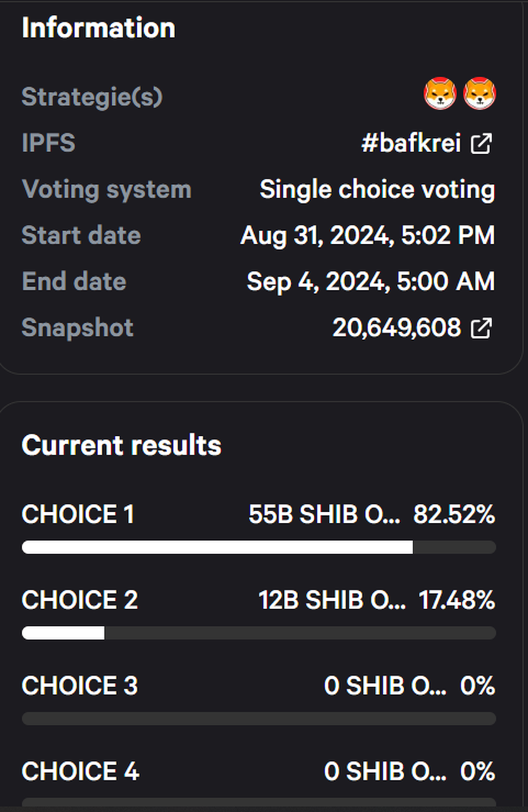This screenshot has height=812, width=528.
Task: Click the 55B SHIB vote amount
Action: click(x=324, y=515)
